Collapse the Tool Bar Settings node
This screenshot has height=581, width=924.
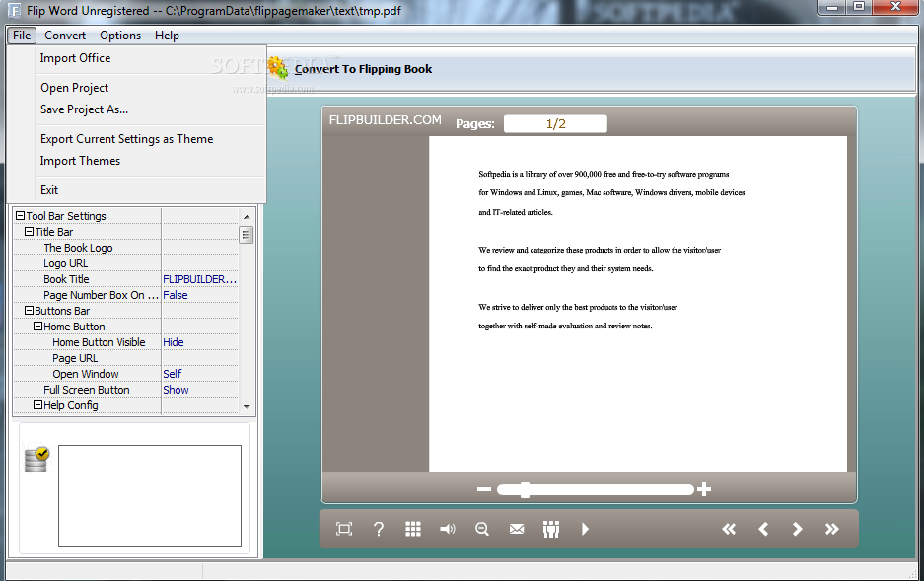pos(20,216)
